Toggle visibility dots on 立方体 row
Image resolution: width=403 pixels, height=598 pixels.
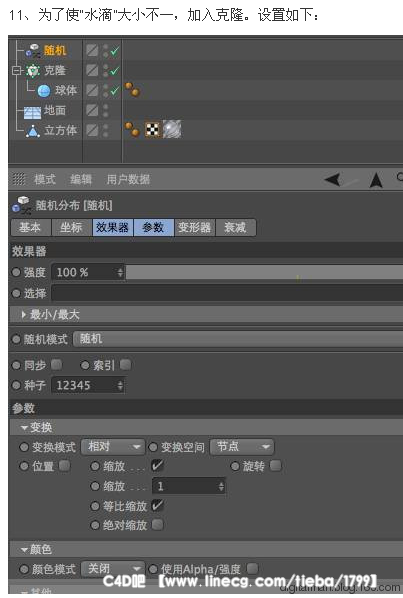click(106, 130)
